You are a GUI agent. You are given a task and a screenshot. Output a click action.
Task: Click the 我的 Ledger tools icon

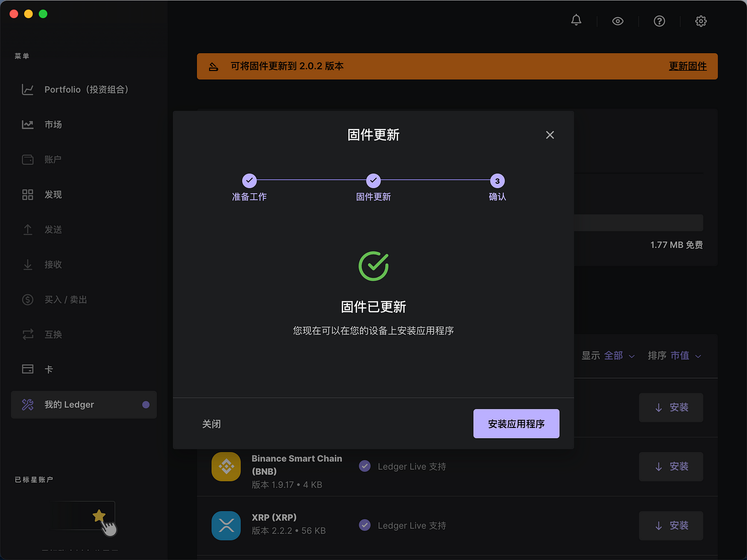pyautogui.click(x=28, y=405)
